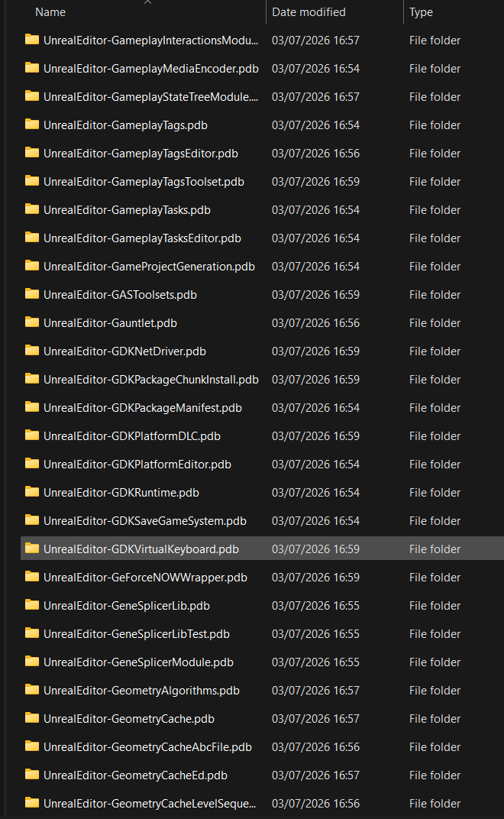Click File folder type of UnrealEditor-Gauntlet.pdb row
The image size is (504, 819).
tap(435, 322)
